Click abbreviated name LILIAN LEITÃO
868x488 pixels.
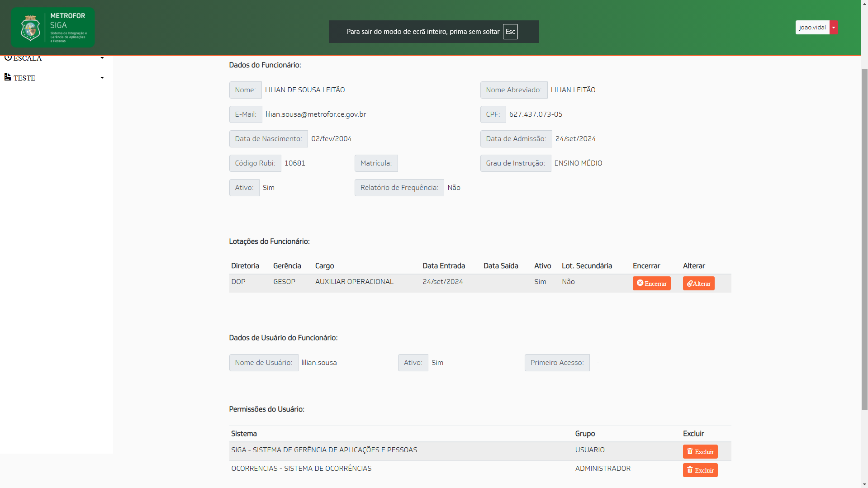[573, 90]
